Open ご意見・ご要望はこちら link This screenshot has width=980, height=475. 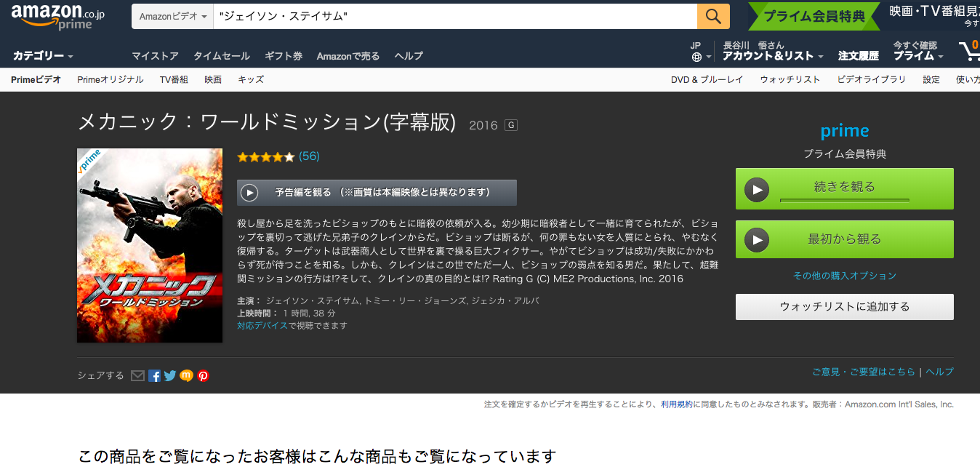click(x=864, y=372)
